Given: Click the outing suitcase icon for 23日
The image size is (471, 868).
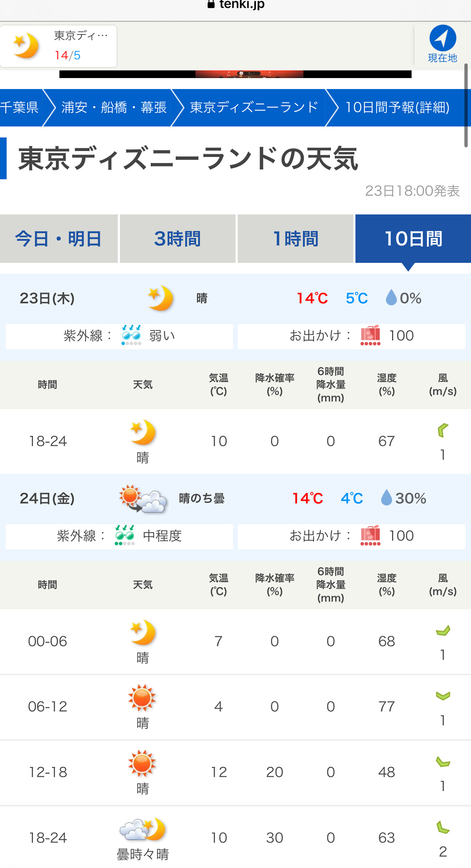Looking at the screenshot, I should (x=371, y=335).
